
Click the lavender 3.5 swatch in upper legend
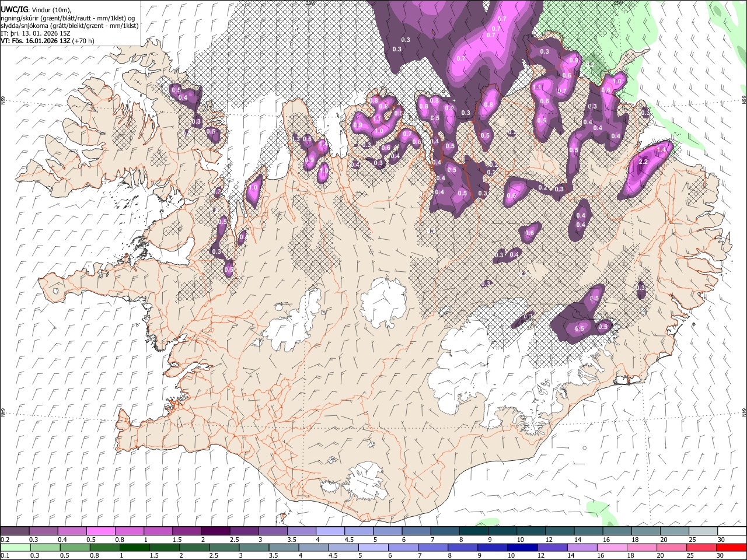point(302,531)
